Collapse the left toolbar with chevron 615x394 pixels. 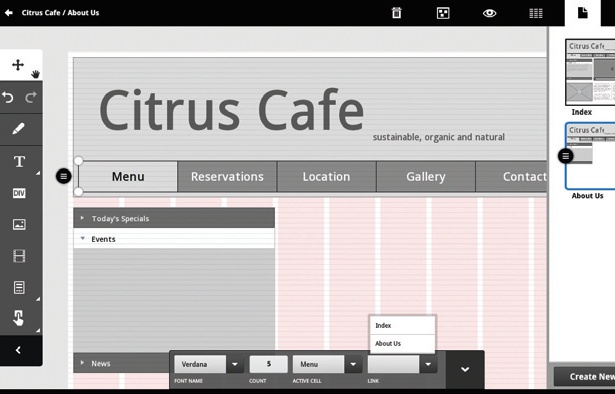click(18, 350)
